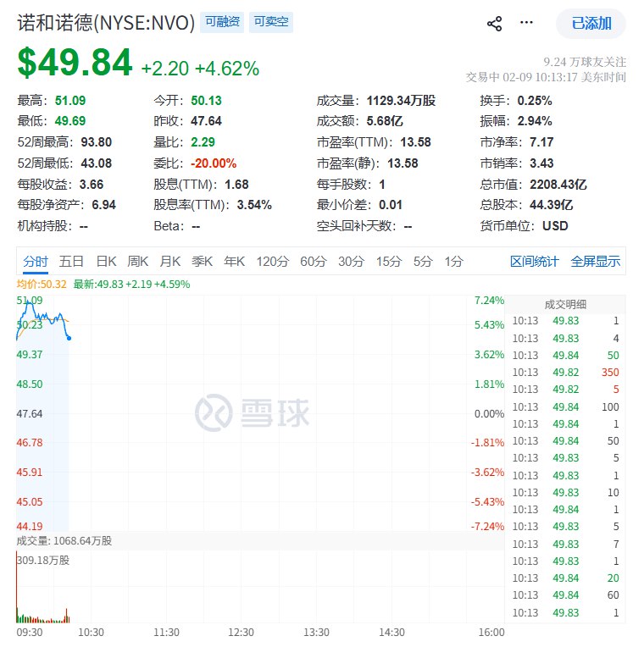Click the 成交额 value 5.68亿

click(385, 121)
